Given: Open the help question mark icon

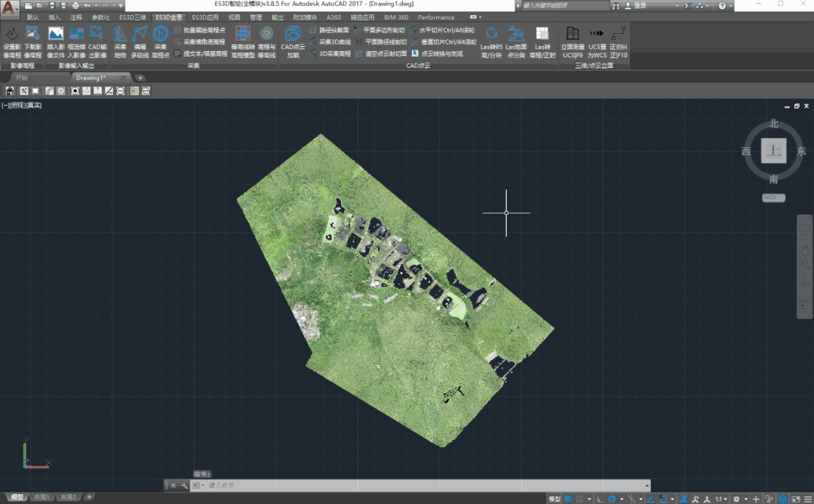Looking at the screenshot, I should pyautogui.click(x=722, y=6).
